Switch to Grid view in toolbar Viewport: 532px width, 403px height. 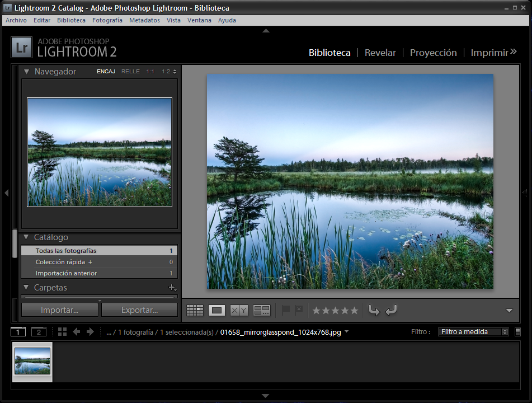(195, 310)
